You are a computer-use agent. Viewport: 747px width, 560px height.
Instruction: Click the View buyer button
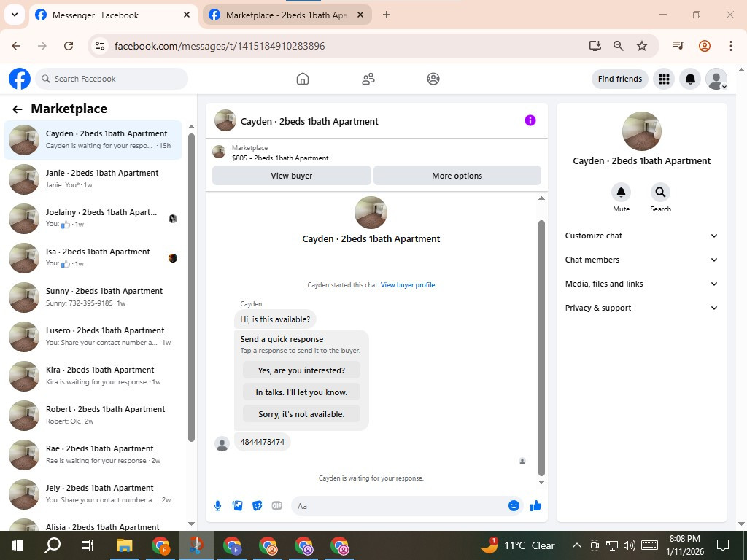coord(292,176)
